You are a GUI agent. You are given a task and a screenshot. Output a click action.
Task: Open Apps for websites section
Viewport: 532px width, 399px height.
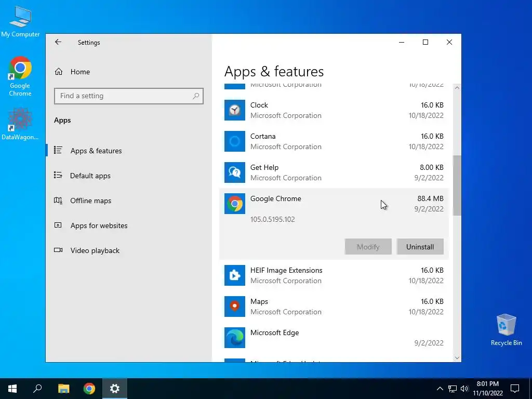pos(129,225)
